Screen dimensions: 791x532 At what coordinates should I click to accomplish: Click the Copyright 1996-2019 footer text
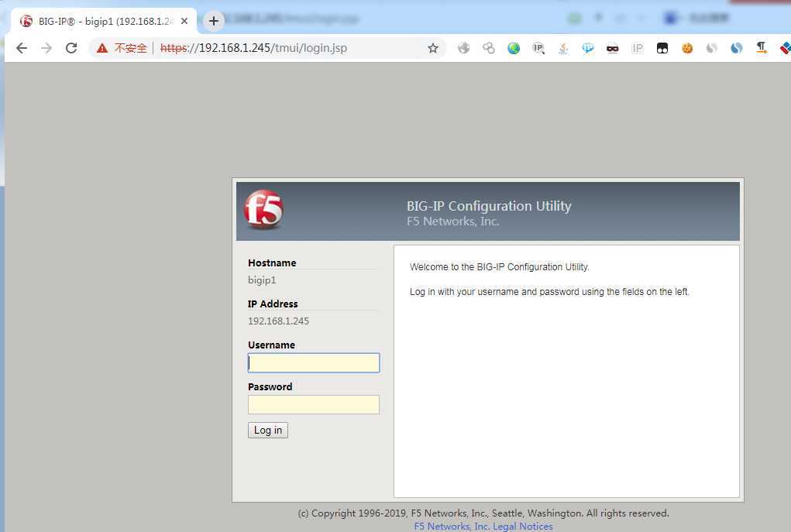[483, 513]
